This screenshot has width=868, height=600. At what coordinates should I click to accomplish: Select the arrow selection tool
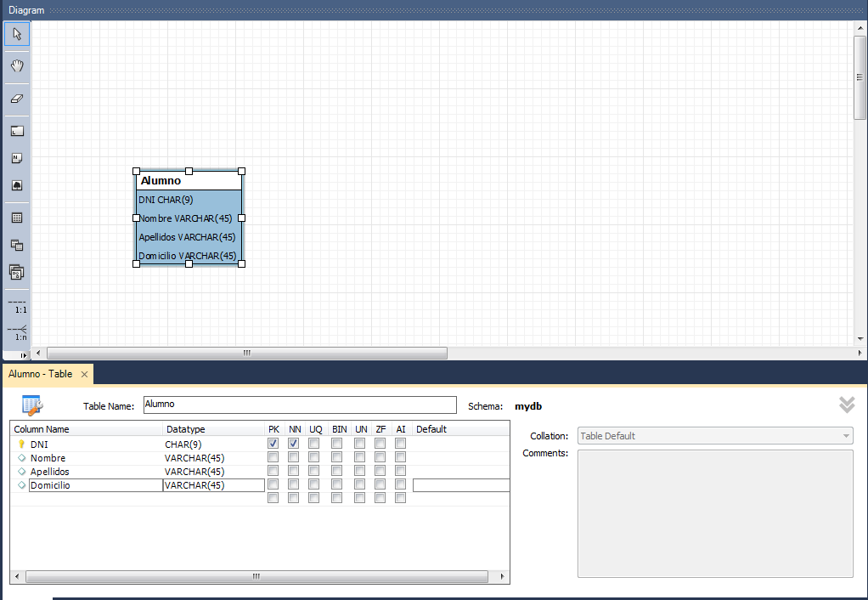16,34
